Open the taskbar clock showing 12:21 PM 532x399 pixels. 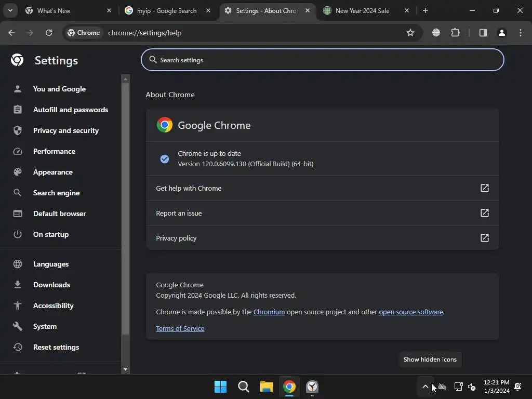pyautogui.click(x=496, y=387)
